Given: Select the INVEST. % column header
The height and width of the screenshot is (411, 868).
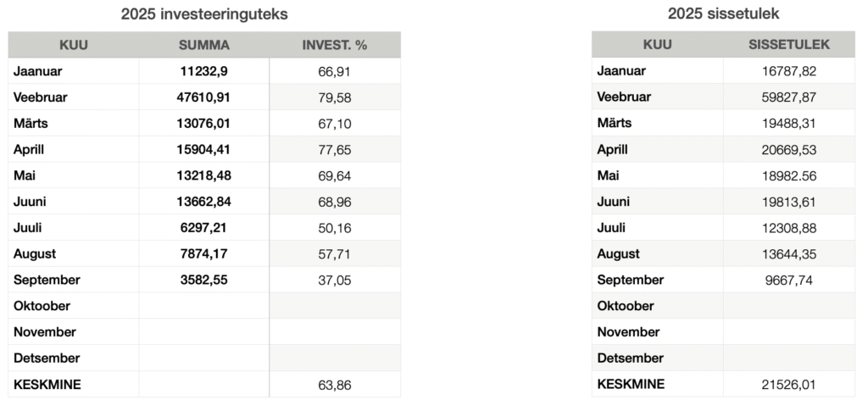Looking at the screenshot, I should (x=335, y=45).
